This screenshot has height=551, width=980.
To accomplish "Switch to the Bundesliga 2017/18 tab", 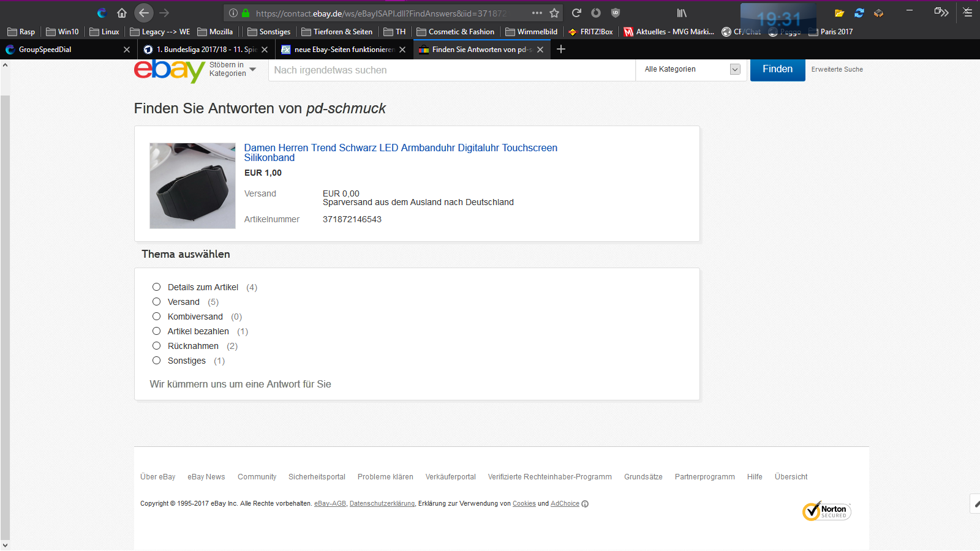I will 201,50.
